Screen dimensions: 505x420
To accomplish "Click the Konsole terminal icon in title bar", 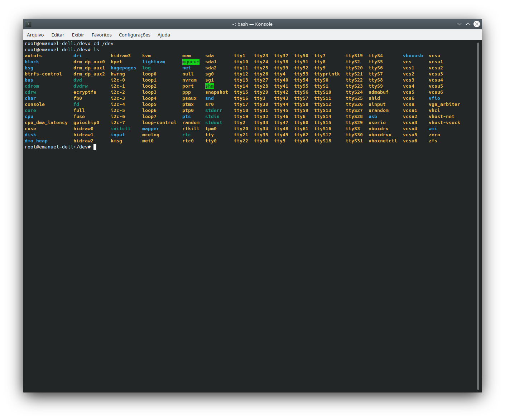I will point(29,24).
